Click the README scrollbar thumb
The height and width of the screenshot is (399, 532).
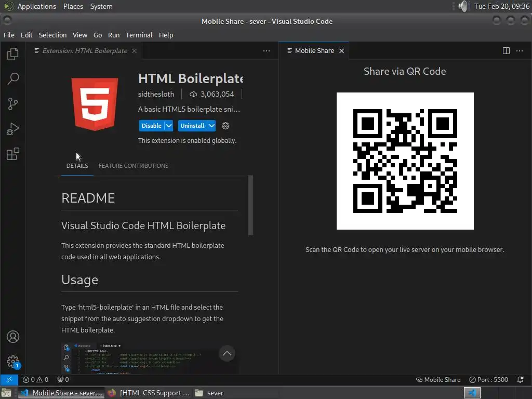click(x=251, y=205)
